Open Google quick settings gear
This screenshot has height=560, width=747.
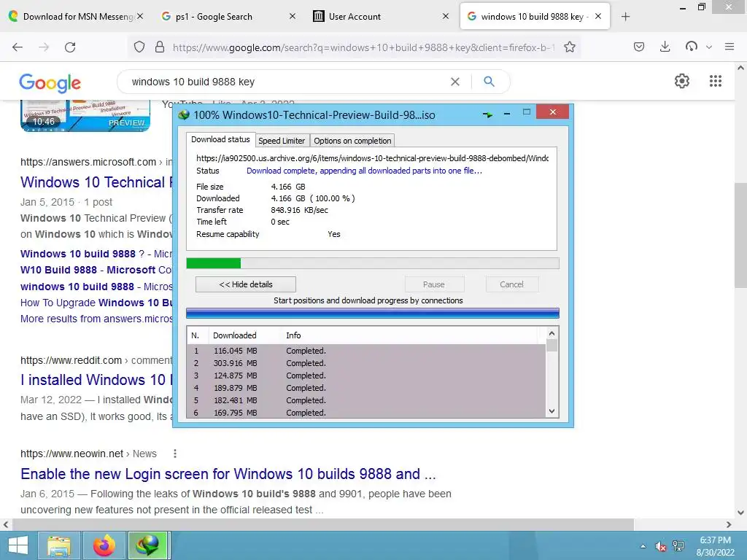click(x=682, y=81)
